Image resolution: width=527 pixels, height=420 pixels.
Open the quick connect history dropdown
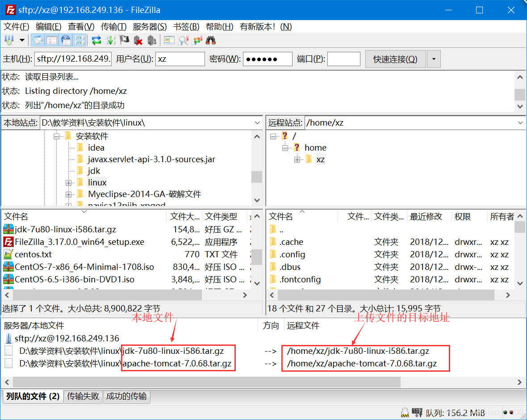[434, 59]
